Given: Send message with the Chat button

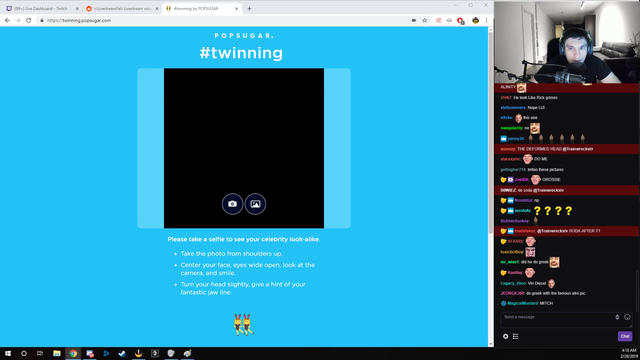Looking at the screenshot, I should (x=625, y=336).
